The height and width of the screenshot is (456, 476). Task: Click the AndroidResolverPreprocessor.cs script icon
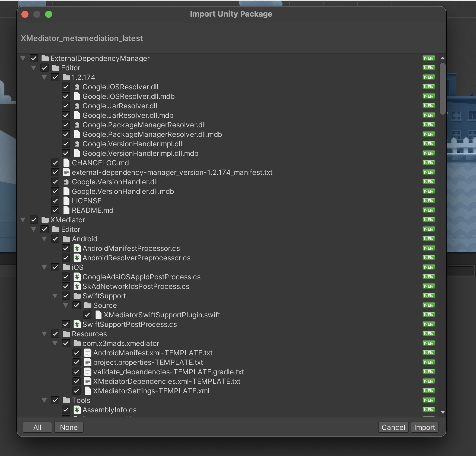point(77,258)
